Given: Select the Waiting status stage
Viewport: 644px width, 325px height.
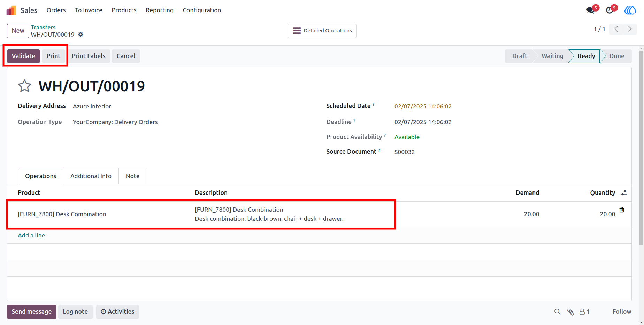Looking at the screenshot, I should pos(552,56).
